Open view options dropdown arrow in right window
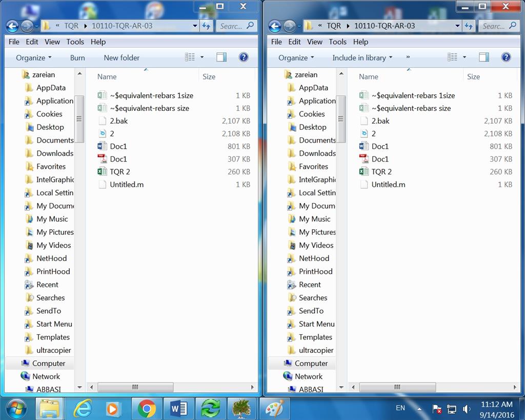Image resolution: width=525 pixels, height=420 pixels. click(465, 57)
